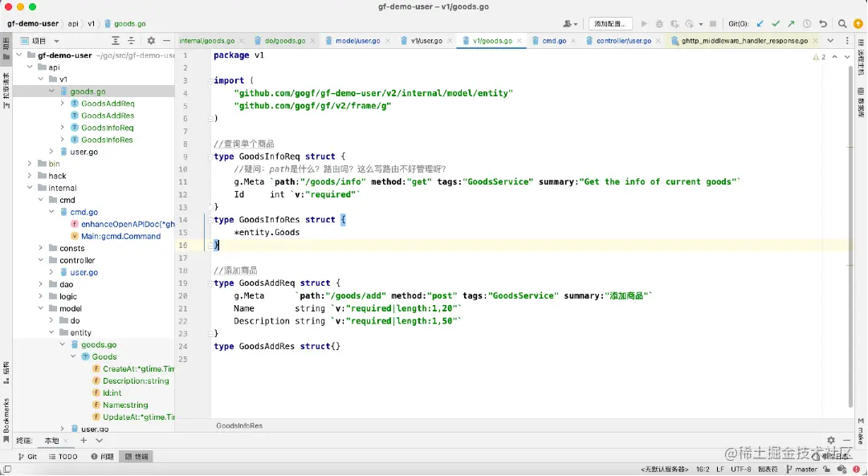Select Description:string field in tree
Screen dimensions: 868x476
pyautogui.click(x=136, y=380)
